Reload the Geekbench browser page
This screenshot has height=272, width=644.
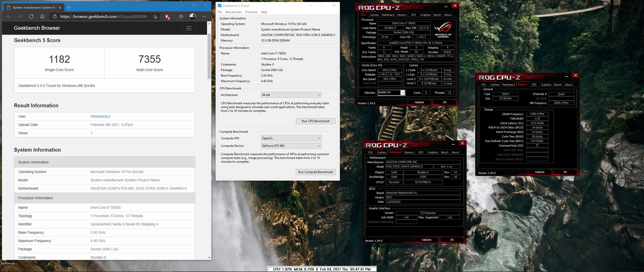tap(31, 16)
